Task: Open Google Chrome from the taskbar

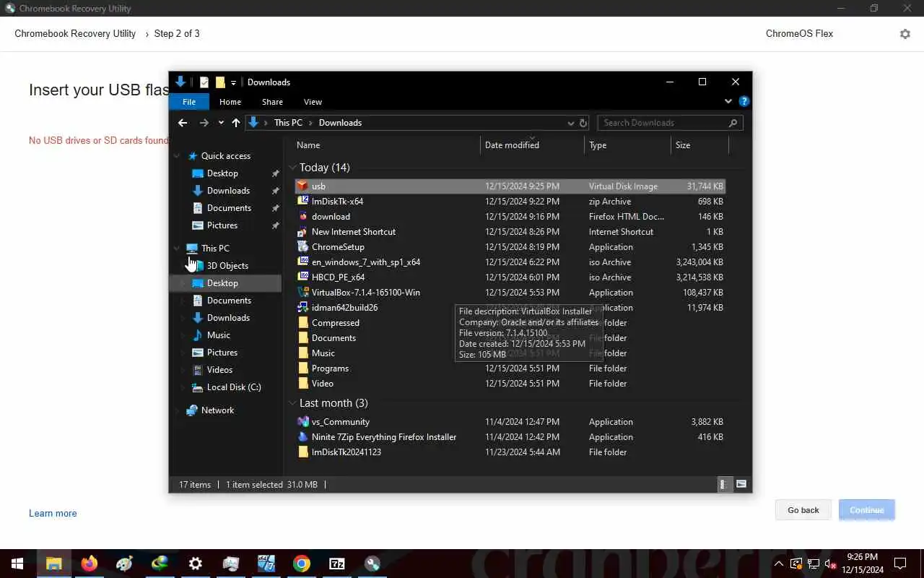Action: pyautogui.click(x=302, y=564)
